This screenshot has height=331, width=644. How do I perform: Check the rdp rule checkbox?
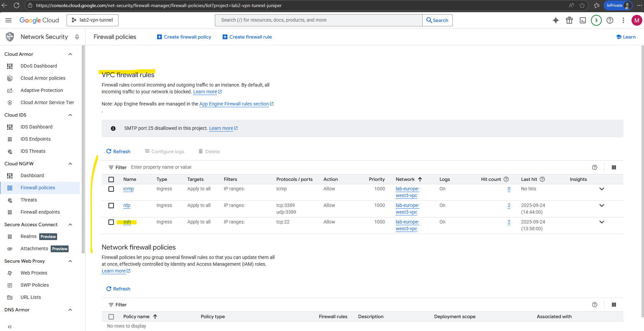click(x=111, y=206)
